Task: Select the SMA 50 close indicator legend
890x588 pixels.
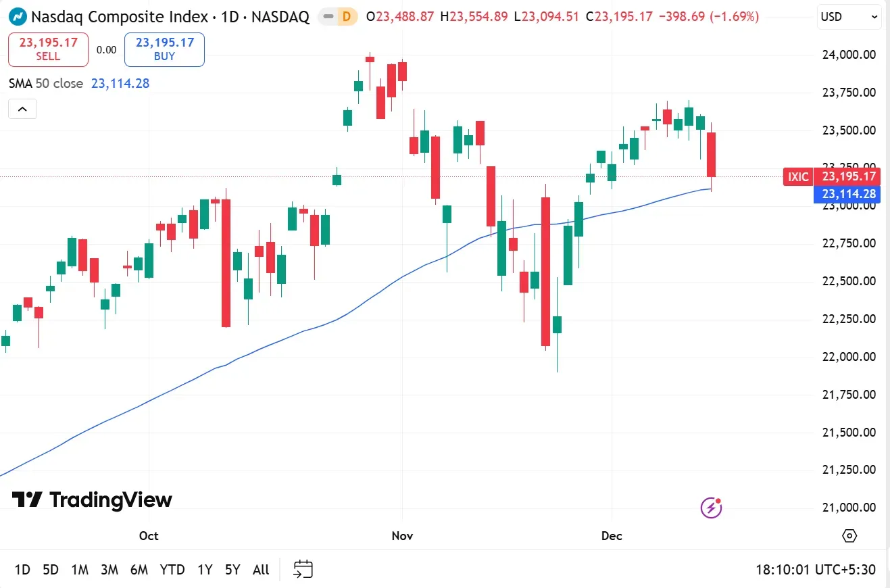Action: pos(46,84)
